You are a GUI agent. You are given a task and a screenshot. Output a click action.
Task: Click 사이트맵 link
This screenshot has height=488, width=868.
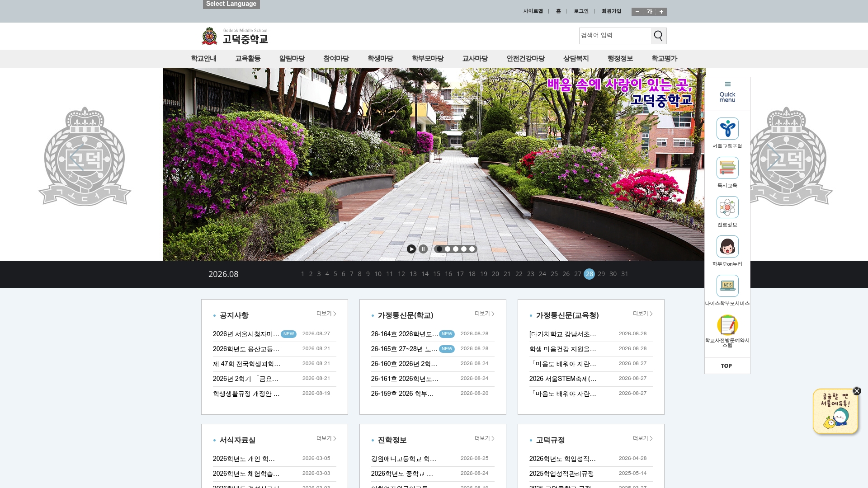point(533,11)
